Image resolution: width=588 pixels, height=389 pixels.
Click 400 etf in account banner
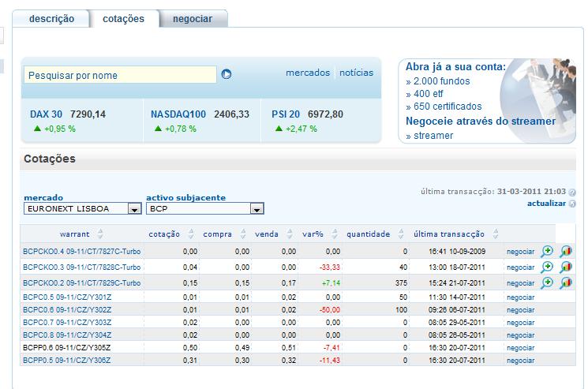[x=429, y=94]
